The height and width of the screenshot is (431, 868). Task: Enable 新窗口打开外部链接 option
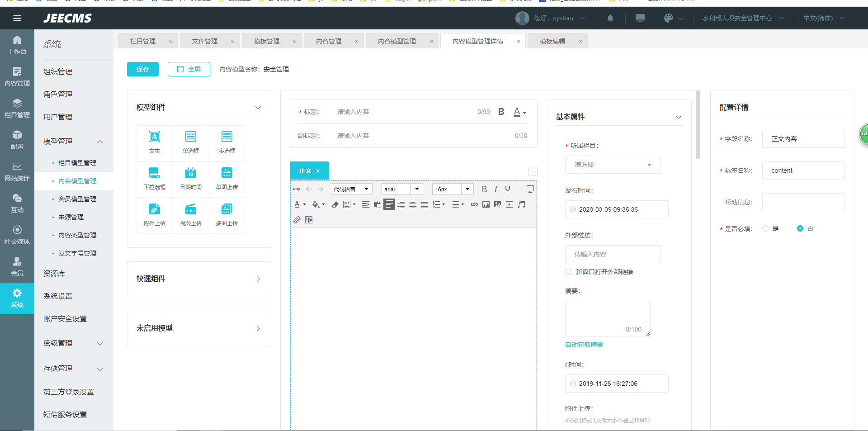(568, 272)
